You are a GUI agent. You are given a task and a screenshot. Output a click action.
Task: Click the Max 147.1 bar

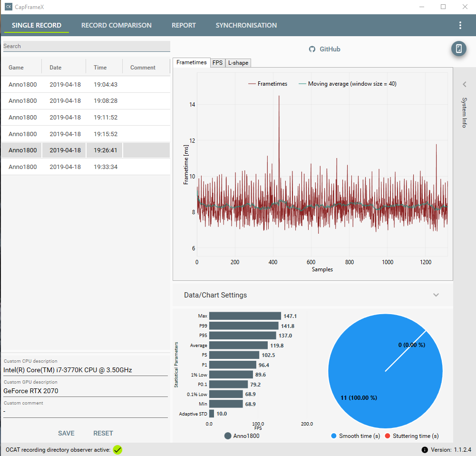(245, 316)
